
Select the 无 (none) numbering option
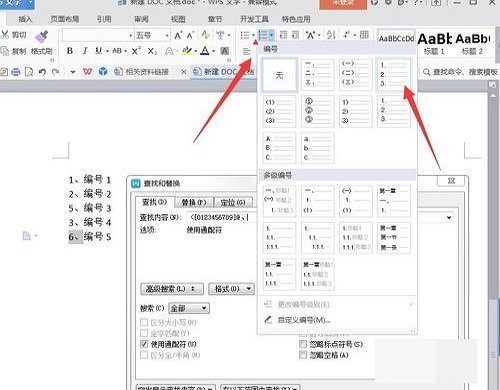tap(279, 75)
